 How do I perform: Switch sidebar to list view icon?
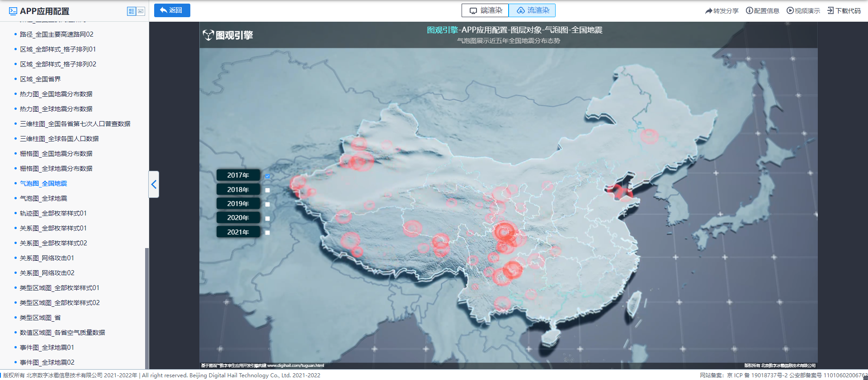[x=132, y=11]
